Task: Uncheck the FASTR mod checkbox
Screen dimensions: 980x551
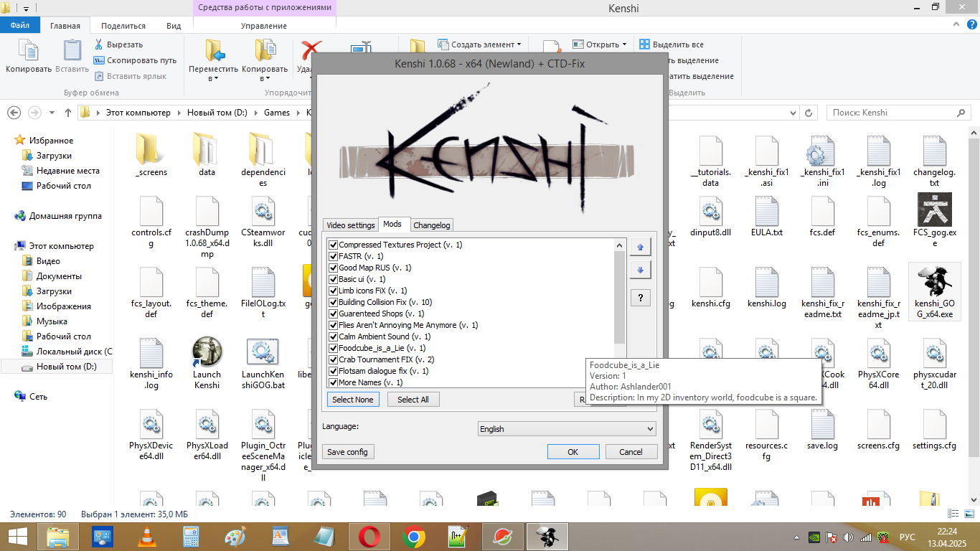Action: coord(333,256)
